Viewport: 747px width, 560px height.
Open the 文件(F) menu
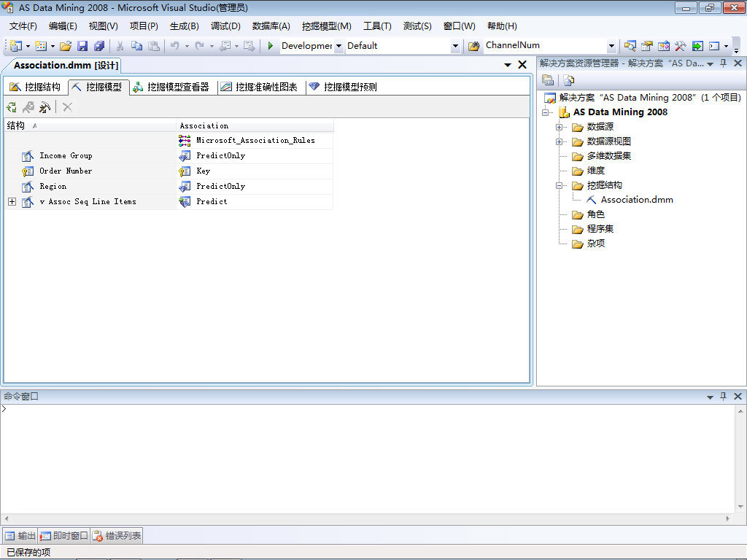23,26
